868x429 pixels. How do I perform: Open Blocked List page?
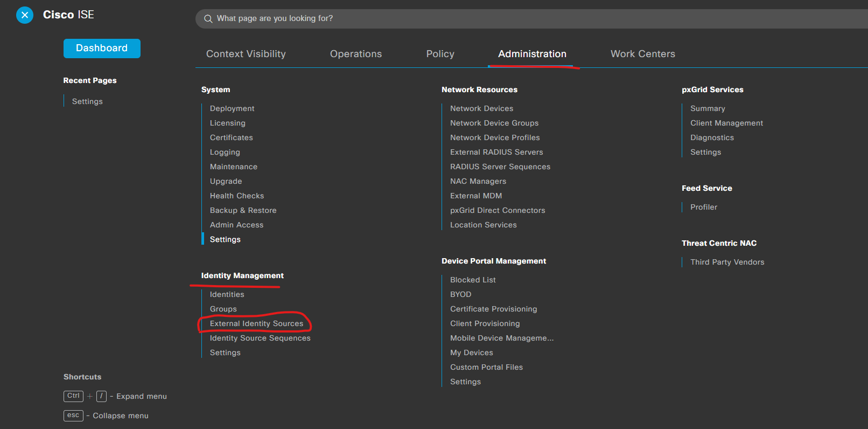pyautogui.click(x=473, y=280)
